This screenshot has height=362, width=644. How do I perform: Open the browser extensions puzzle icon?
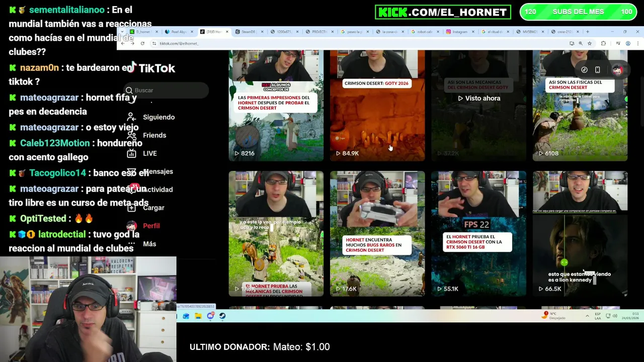pyautogui.click(x=603, y=43)
